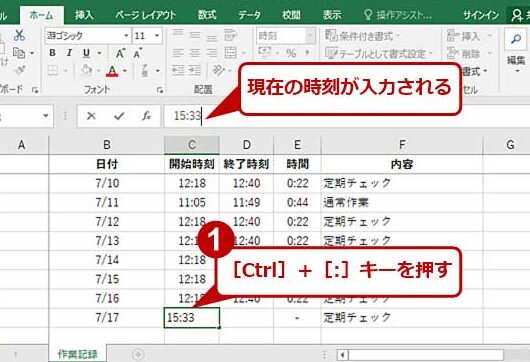Screen dimensions: 530x362
Task: Click the insert function fx icon
Action: click(x=146, y=116)
